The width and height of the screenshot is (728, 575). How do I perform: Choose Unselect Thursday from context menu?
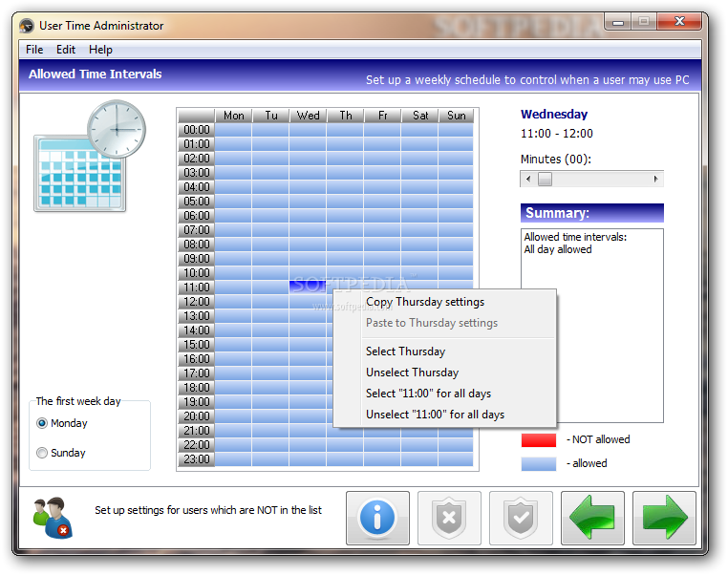point(445,373)
